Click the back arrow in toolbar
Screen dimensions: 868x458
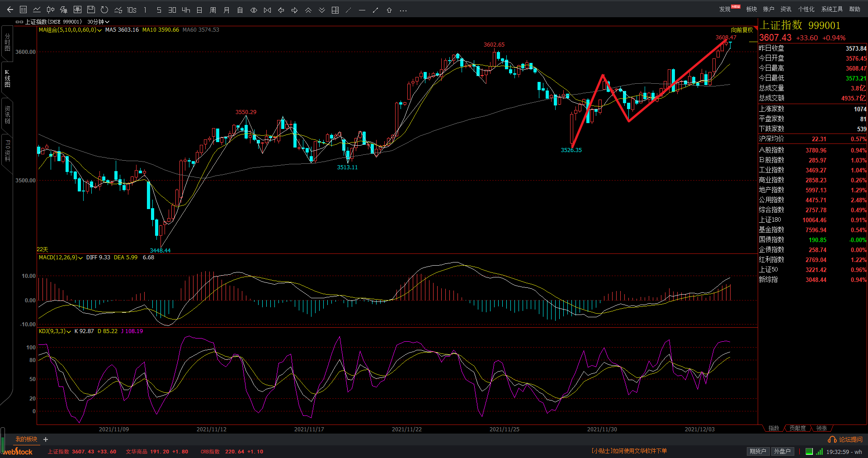10,10
